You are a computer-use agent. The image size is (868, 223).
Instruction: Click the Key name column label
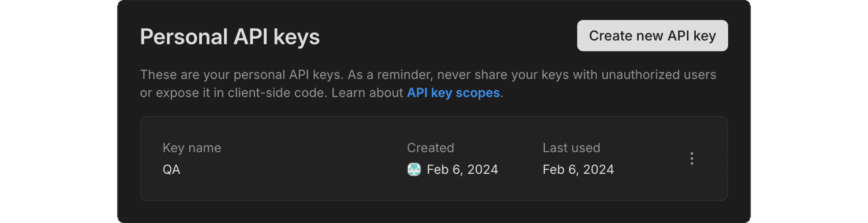pos(192,148)
